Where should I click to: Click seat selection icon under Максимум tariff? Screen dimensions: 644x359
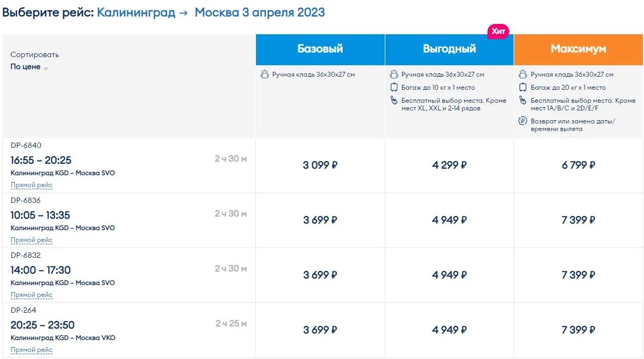point(523,101)
